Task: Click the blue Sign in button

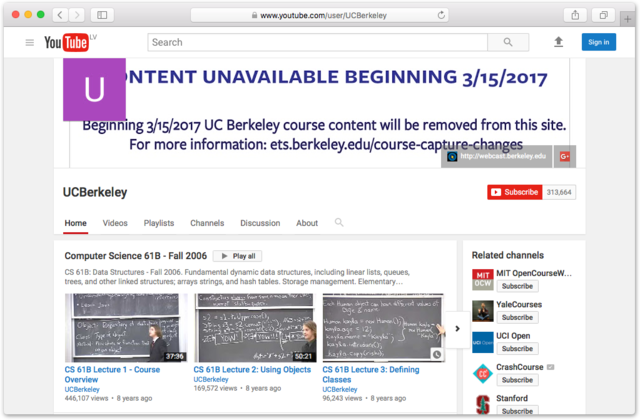Action: [x=598, y=42]
